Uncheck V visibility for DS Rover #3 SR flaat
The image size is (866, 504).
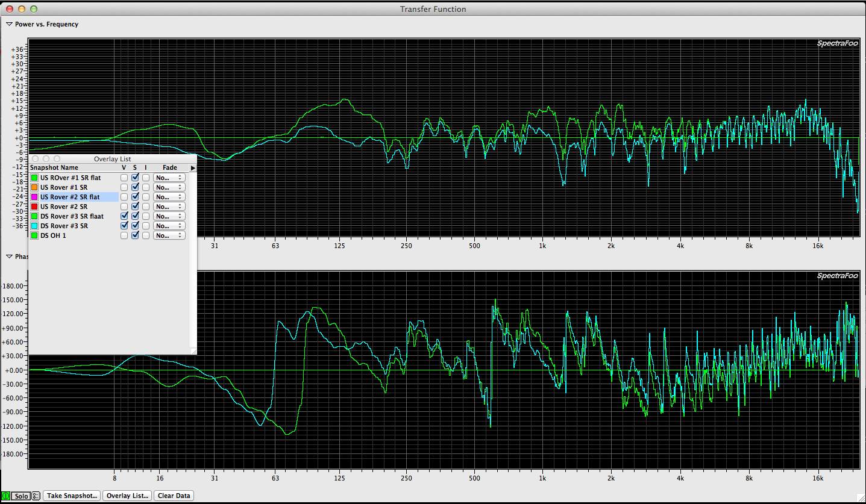(124, 216)
